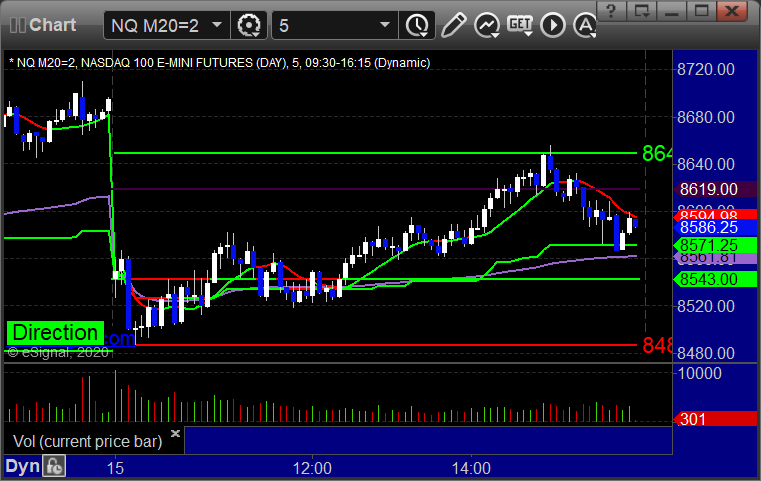The image size is (761, 481).
Task: Open the studies line-chart icon menu
Action: click(x=487, y=25)
